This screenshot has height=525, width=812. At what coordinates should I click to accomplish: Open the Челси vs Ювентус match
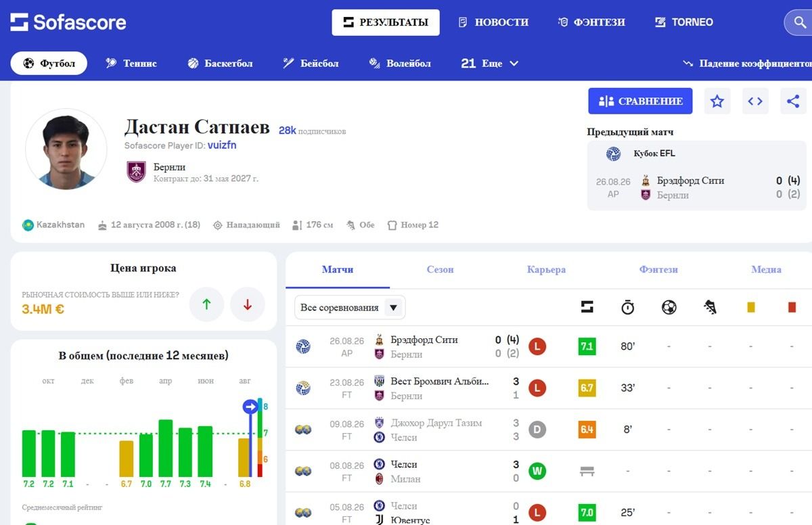(549, 509)
